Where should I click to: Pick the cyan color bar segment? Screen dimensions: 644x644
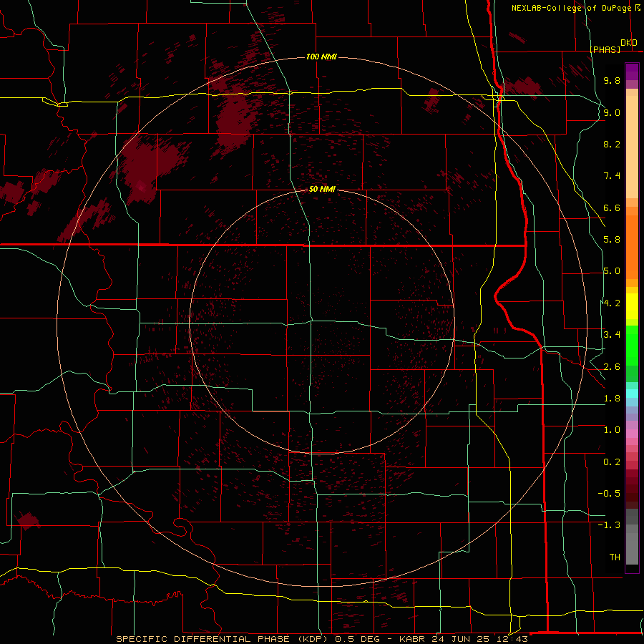[x=632, y=394]
